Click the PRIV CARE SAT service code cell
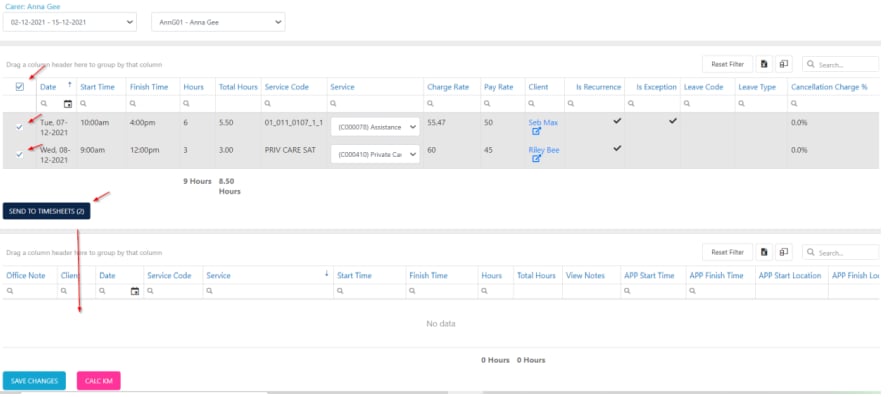Image resolution: width=888 pixels, height=397 pixels. tap(289, 150)
